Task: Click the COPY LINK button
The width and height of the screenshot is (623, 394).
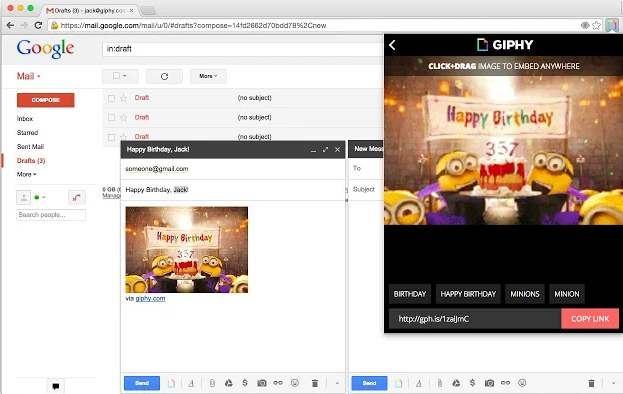Action: [590, 319]
